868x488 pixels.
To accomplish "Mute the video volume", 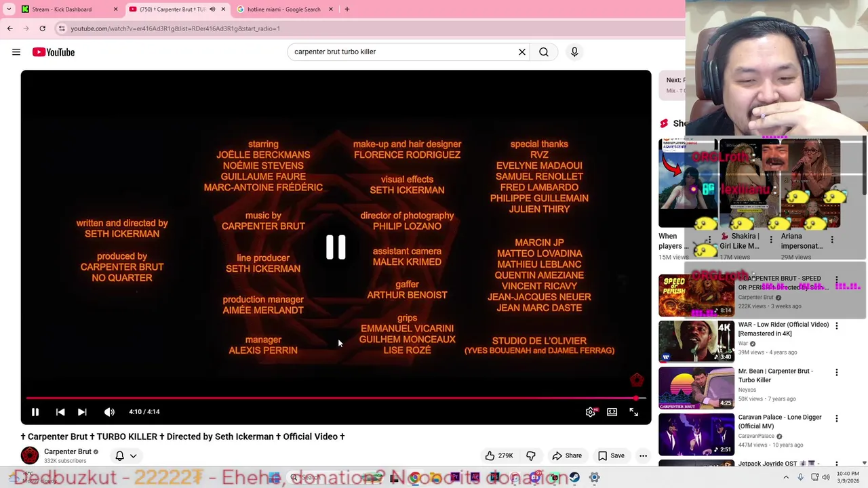I will (x=109, y=412).
